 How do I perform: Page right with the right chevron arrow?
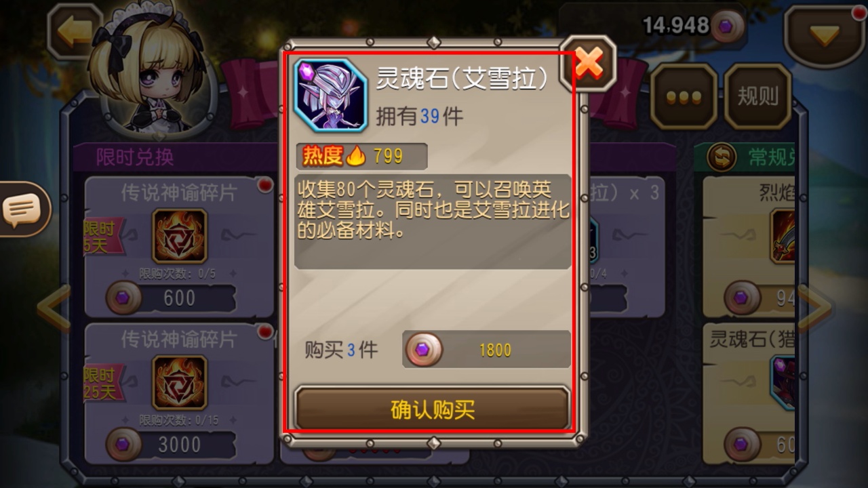814,308
